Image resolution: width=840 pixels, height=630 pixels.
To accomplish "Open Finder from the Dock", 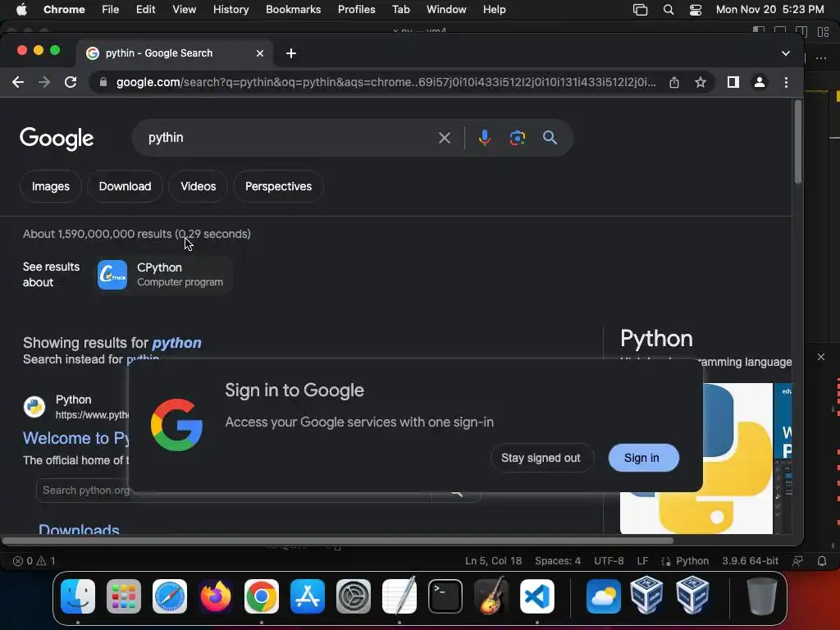I will (x=78, y=596).
